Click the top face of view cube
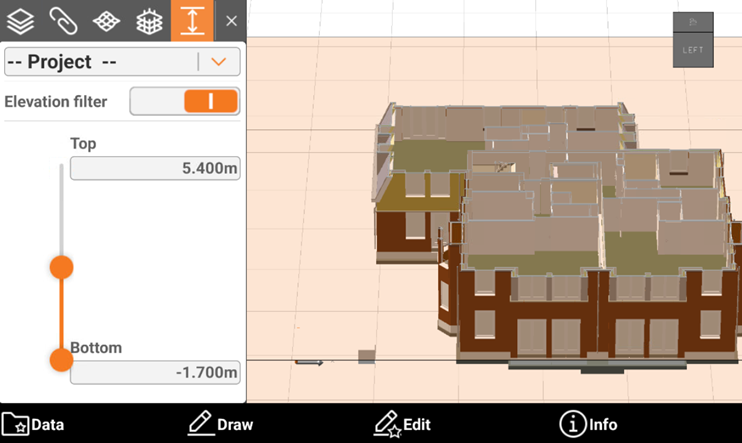 693,20
